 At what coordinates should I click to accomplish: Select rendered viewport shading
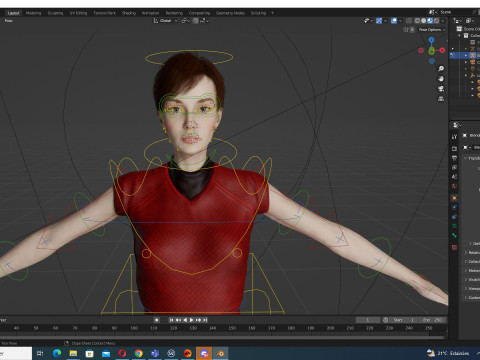click(436, 21)
